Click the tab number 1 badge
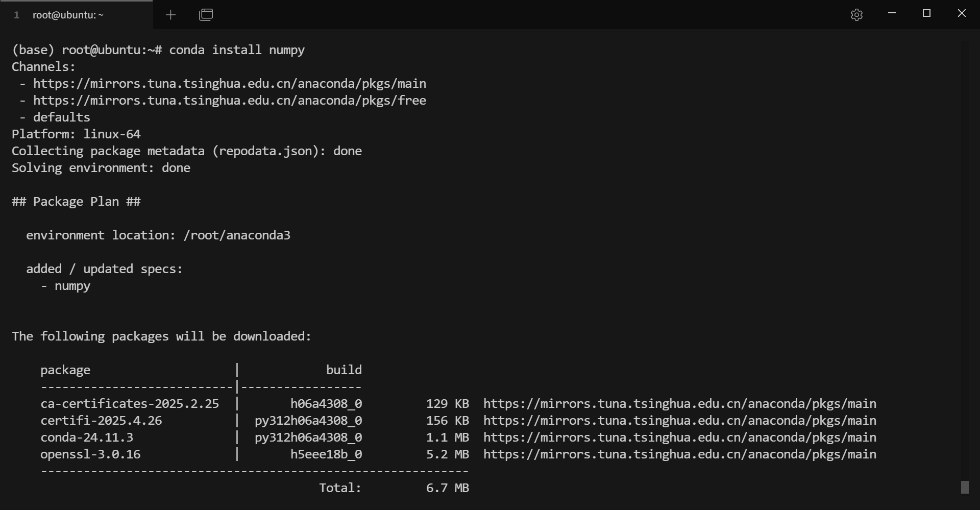 [16, 15]
